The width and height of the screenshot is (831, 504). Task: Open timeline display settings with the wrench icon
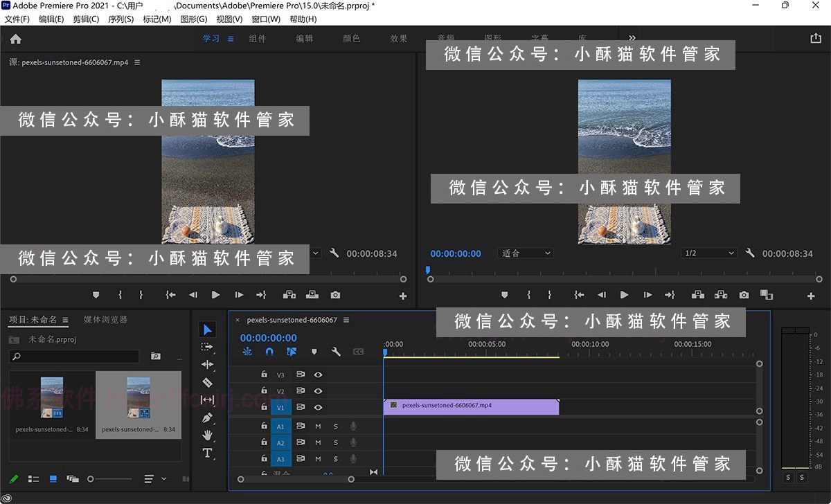(x=337, y=352)
